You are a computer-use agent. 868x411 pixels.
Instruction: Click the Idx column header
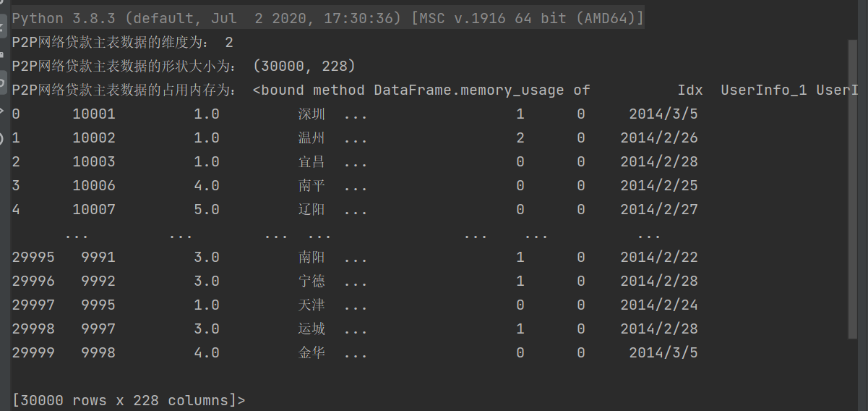coord(689,90)
